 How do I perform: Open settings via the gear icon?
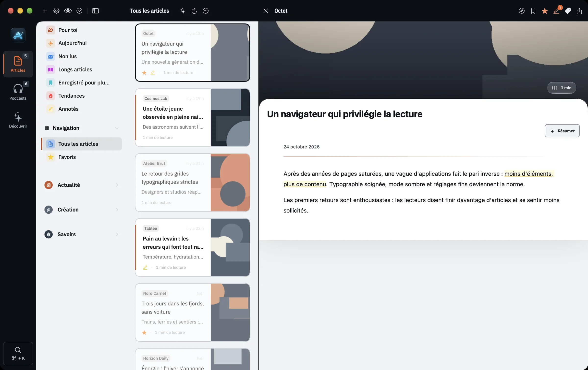tap(56, 11)
